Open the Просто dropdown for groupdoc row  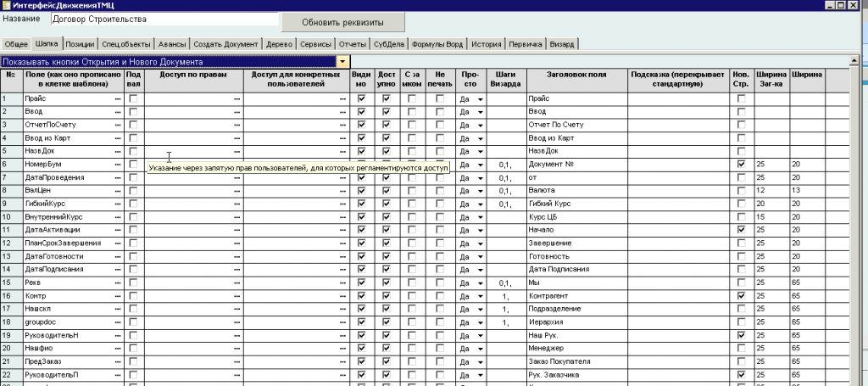(x=480, y=322)
